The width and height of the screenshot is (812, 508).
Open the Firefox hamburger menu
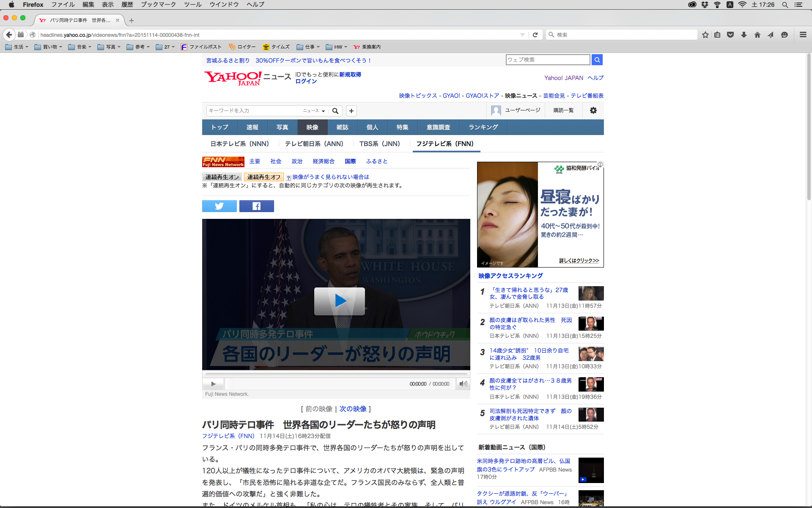(803, 35)
